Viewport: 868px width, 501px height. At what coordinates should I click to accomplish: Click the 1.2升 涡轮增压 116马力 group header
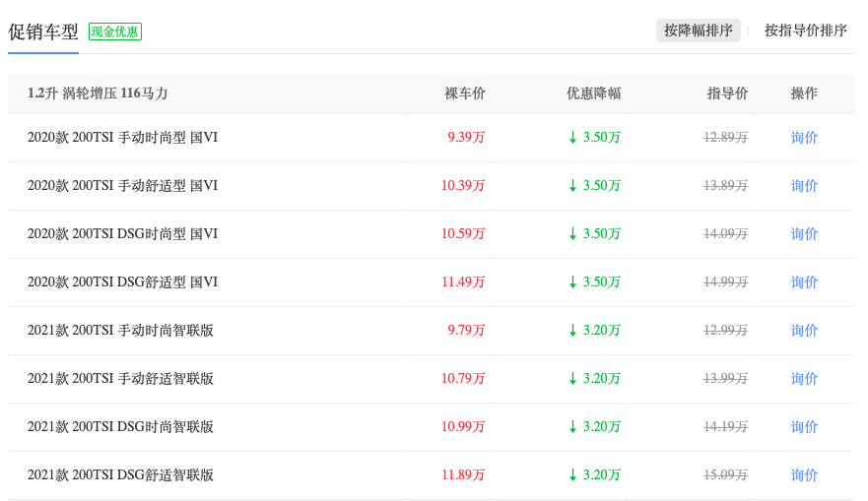[98, 94]
